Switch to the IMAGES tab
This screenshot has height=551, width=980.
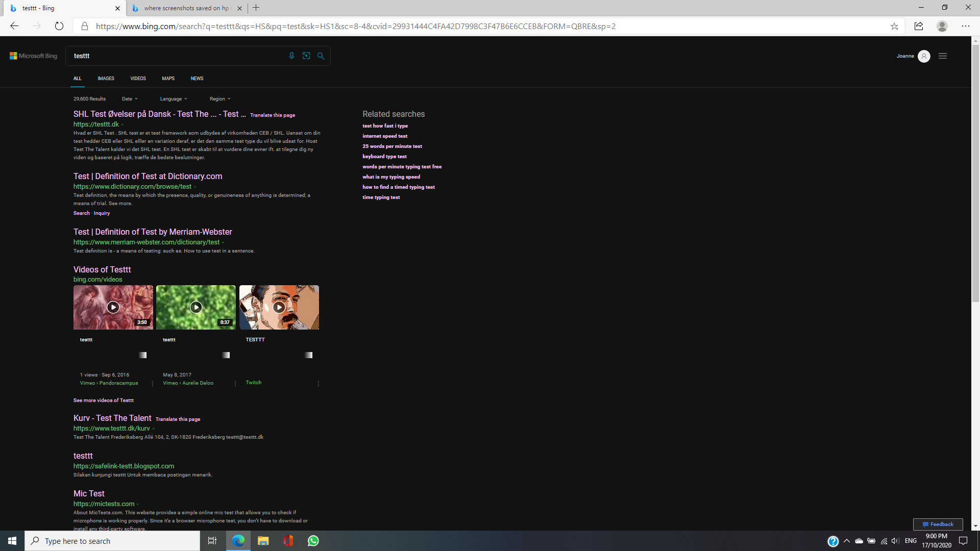[x=106, y=79]
